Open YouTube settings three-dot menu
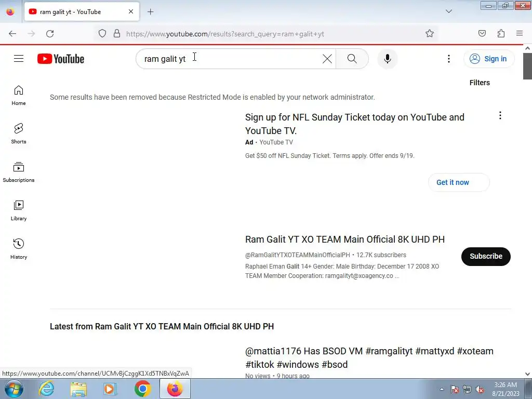This screenshot has height=399, width=532. pyautogui.click(x=448, y=59)
